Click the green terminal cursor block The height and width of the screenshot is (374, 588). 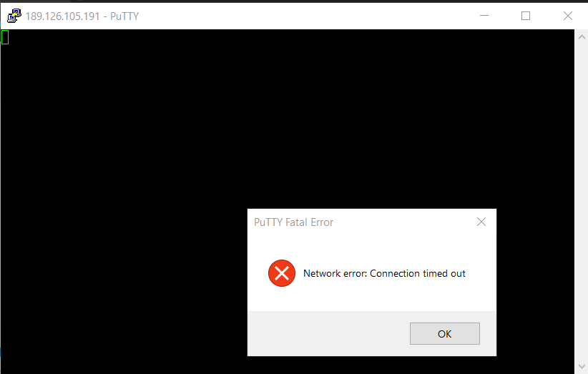(x=5, y=37)
